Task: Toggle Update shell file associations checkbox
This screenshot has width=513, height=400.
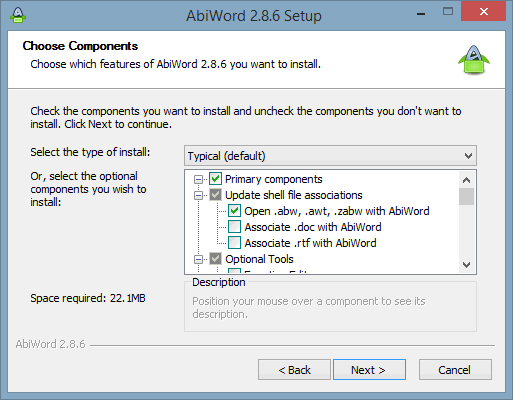Action: click(x=215, y=195)
